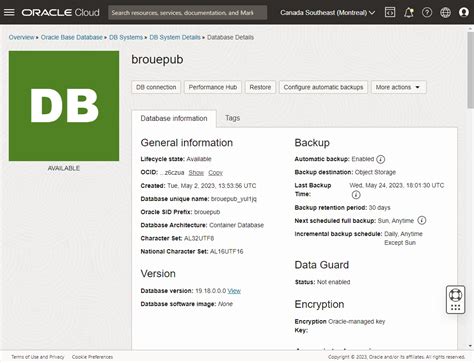Select 'Container Database' architecture value
This screenshot has height=363, width=474.
[x=236, y=225]
